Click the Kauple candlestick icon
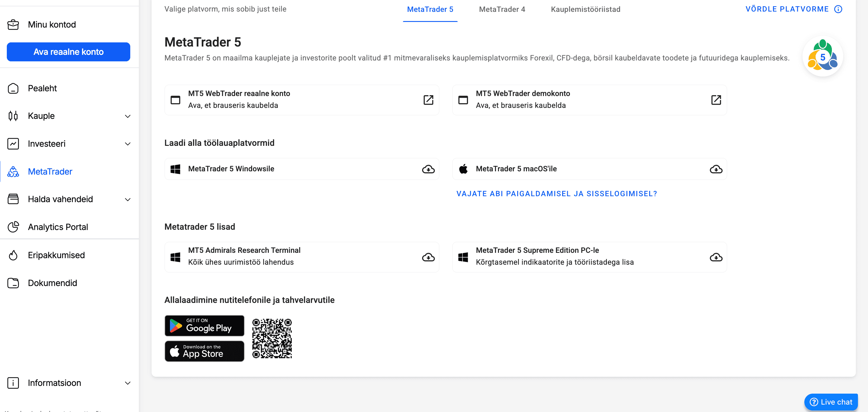Screen dimensions: 868x412 (13, 116)
